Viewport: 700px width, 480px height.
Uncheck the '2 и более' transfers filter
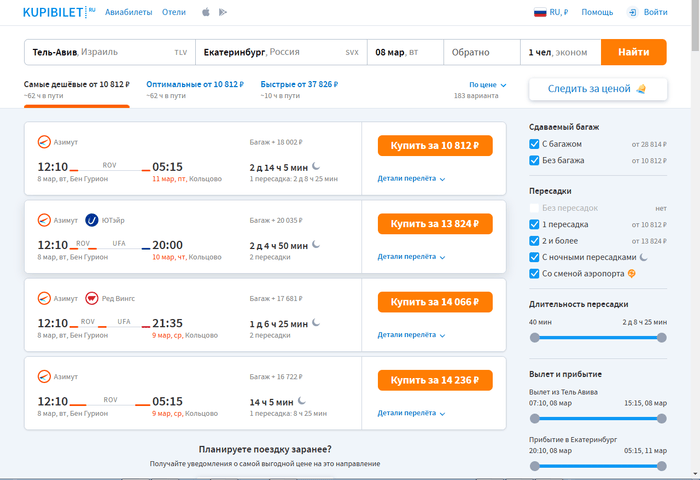coord(534,241)
